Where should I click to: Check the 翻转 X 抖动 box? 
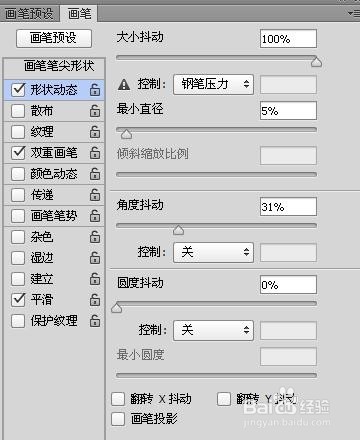(x=118, y=399)
